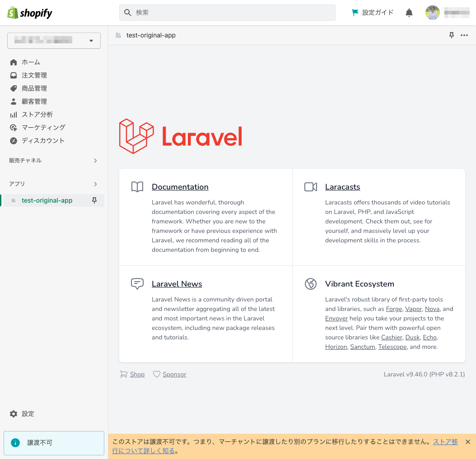Screen dimensions: 476x459
Task: Visit the Laracasts link
Action: [x=342, y=186]
